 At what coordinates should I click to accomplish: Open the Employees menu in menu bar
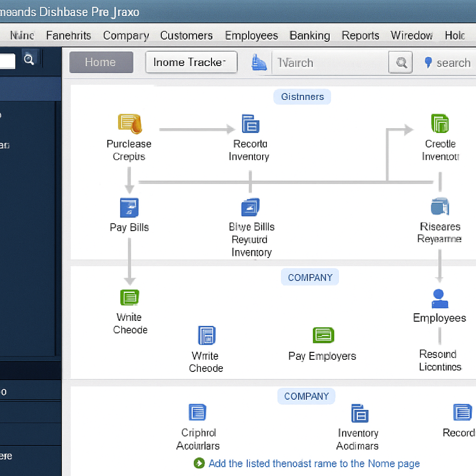coord(251,35)
